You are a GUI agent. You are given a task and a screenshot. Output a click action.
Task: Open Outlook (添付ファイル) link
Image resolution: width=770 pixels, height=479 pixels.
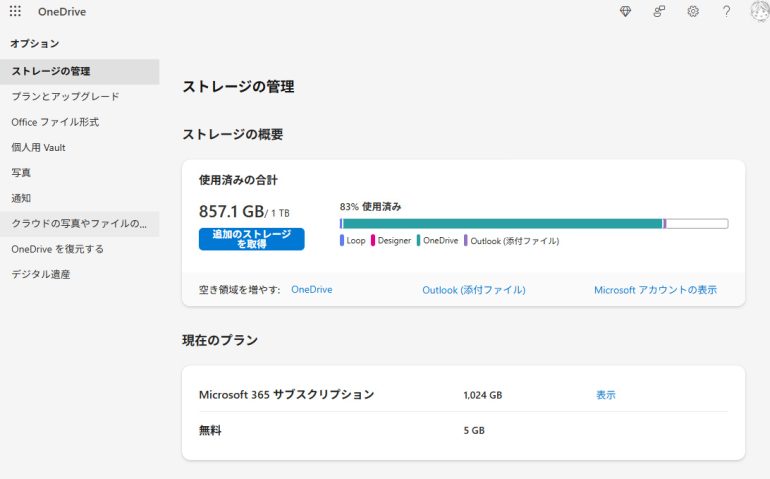pyautogui.click(x=473, y=290)
